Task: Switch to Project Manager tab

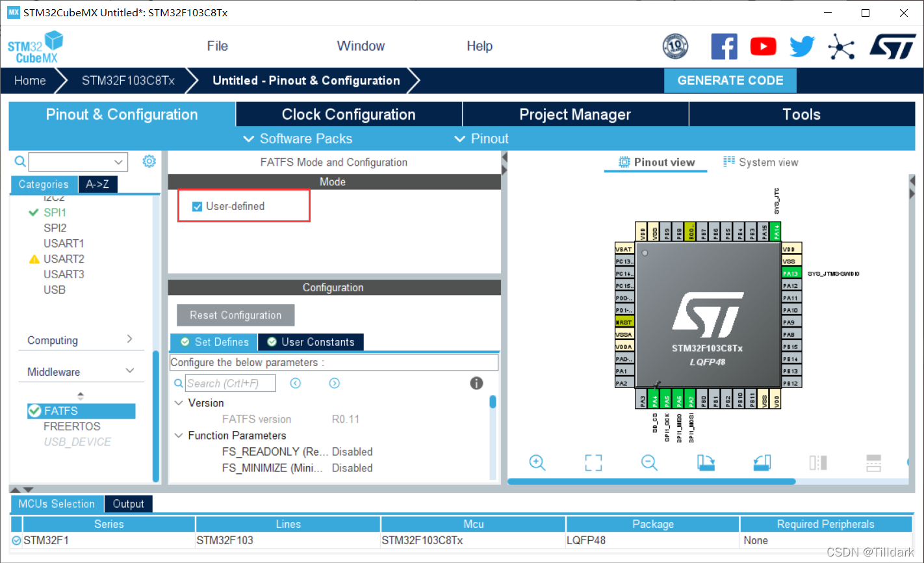Action: (x=575, y=114)
